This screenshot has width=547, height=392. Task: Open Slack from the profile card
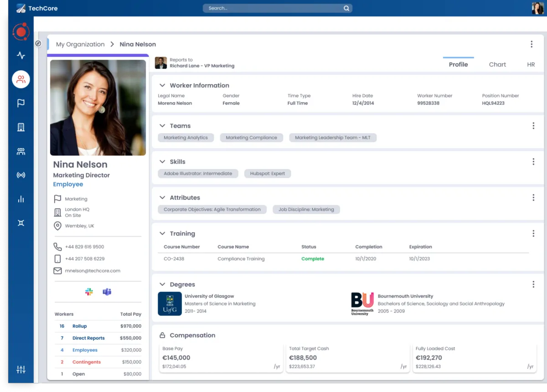tap(89, 292)
